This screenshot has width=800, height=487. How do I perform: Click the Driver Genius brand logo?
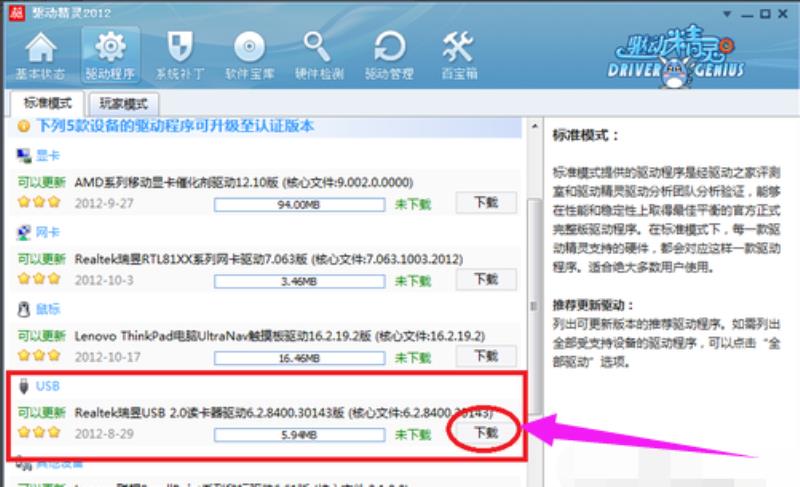tap(676, 56)
